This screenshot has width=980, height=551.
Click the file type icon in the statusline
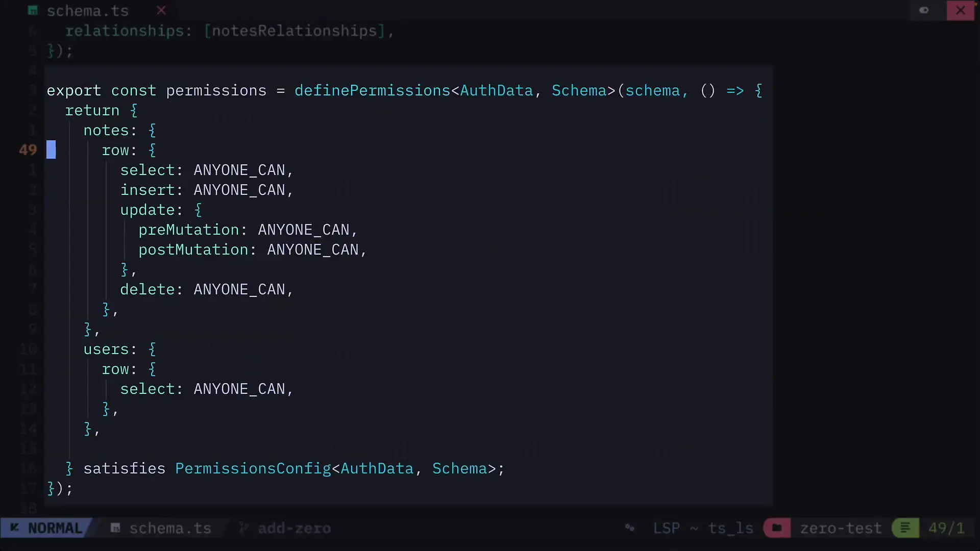(x=116, y=528)
